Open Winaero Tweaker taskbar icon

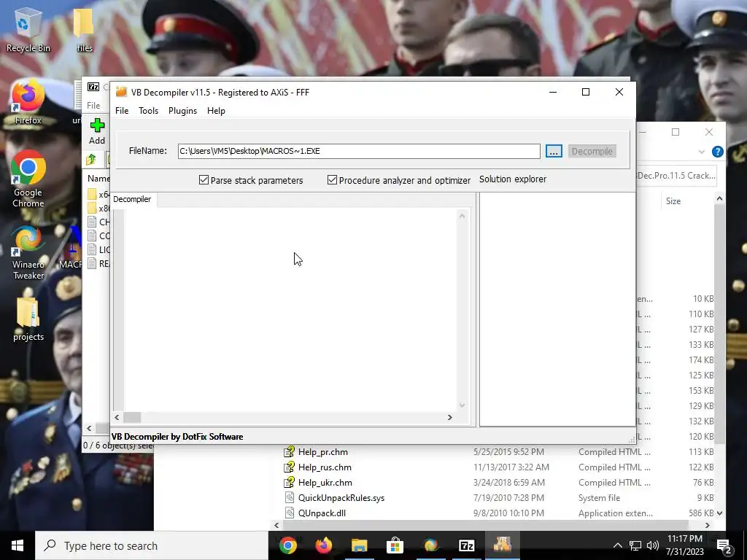[x=430, y=545]
